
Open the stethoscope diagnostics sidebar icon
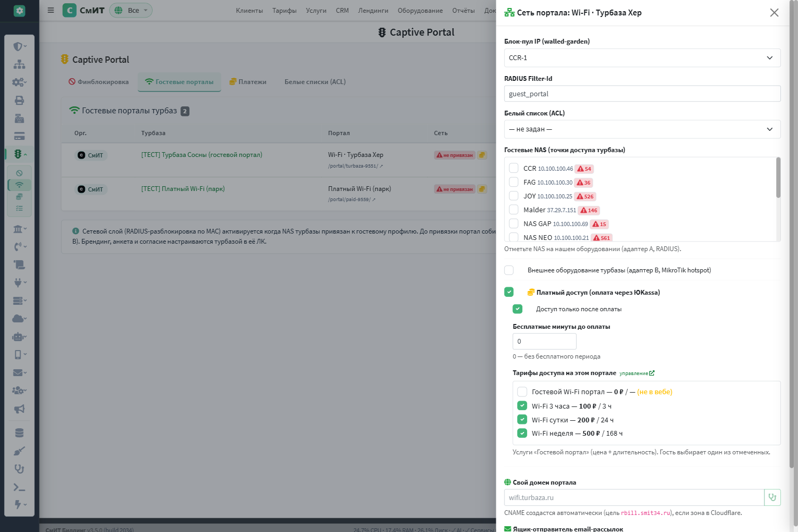19,469
